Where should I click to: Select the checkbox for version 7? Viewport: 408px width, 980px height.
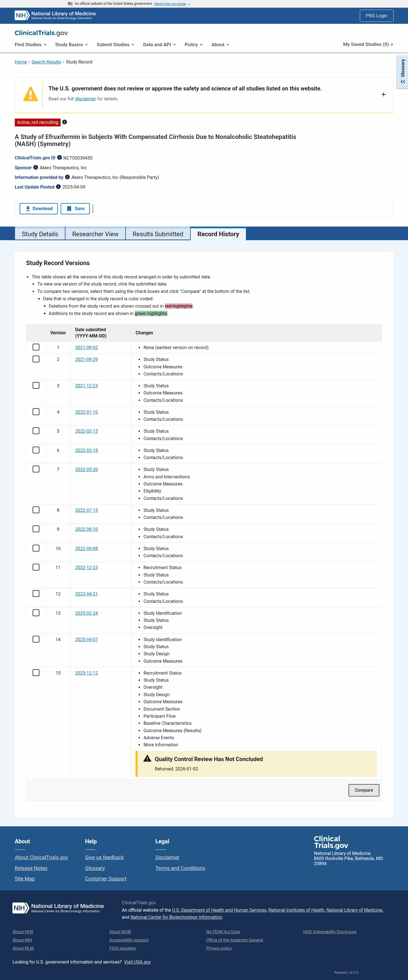[x=36, y=469]
